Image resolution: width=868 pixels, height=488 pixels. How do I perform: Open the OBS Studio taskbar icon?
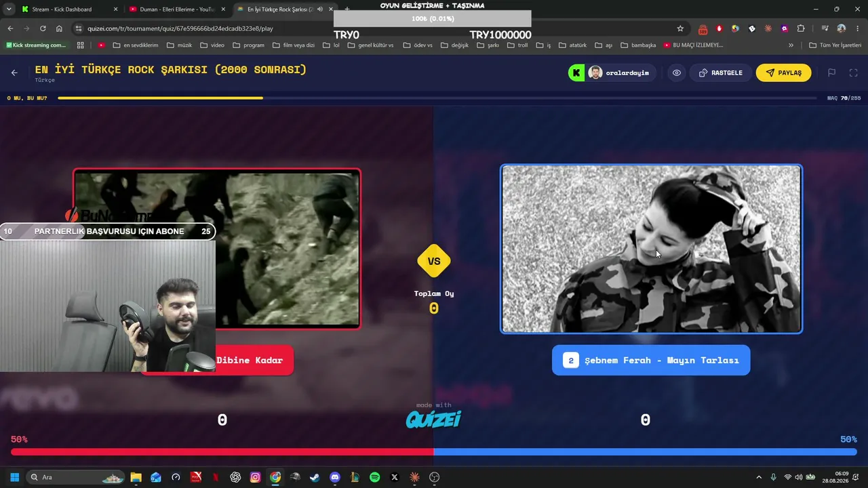pos(435,477)
